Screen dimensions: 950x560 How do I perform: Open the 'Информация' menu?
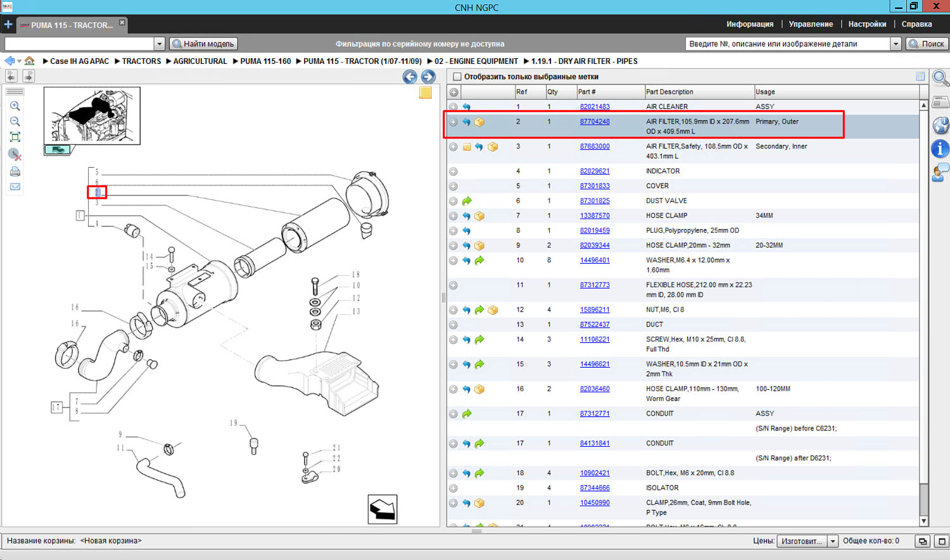click(x=750, y=24)
